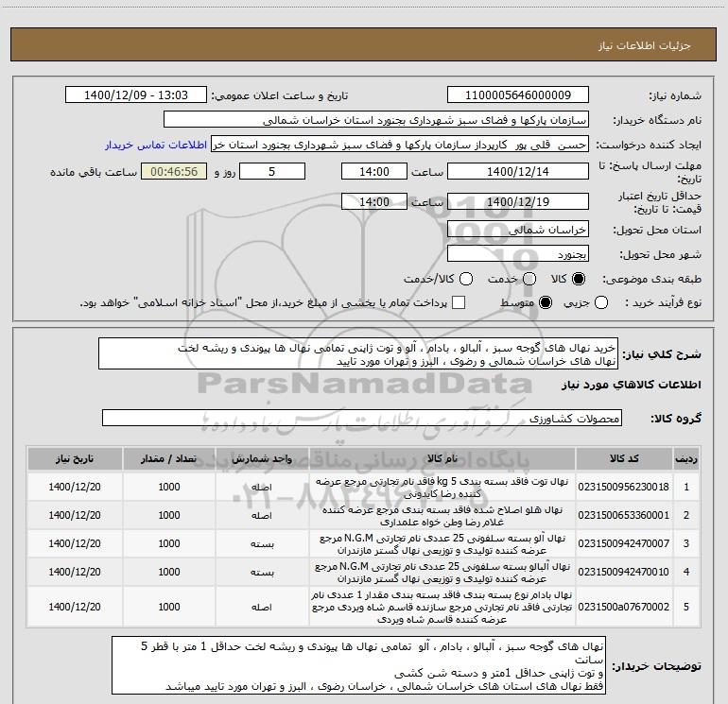Click the تعداد / مقدار column header
The height and width of the screenshot is (704, 728).
pos(169,459)
